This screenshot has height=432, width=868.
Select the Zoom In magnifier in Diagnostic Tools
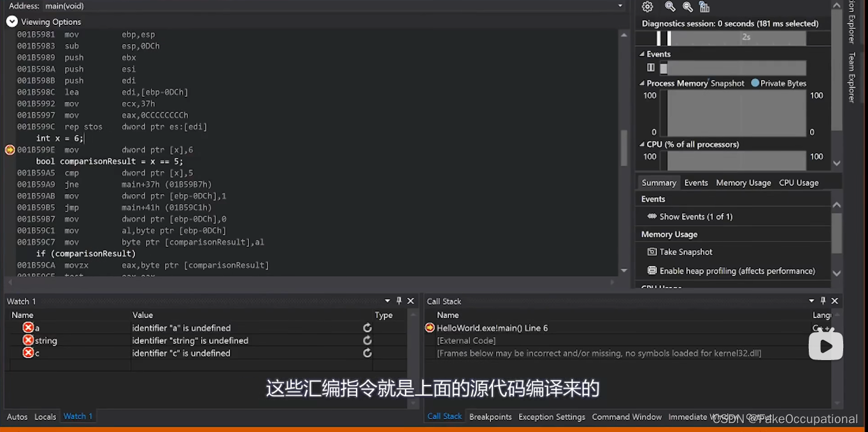click(669, 6)
